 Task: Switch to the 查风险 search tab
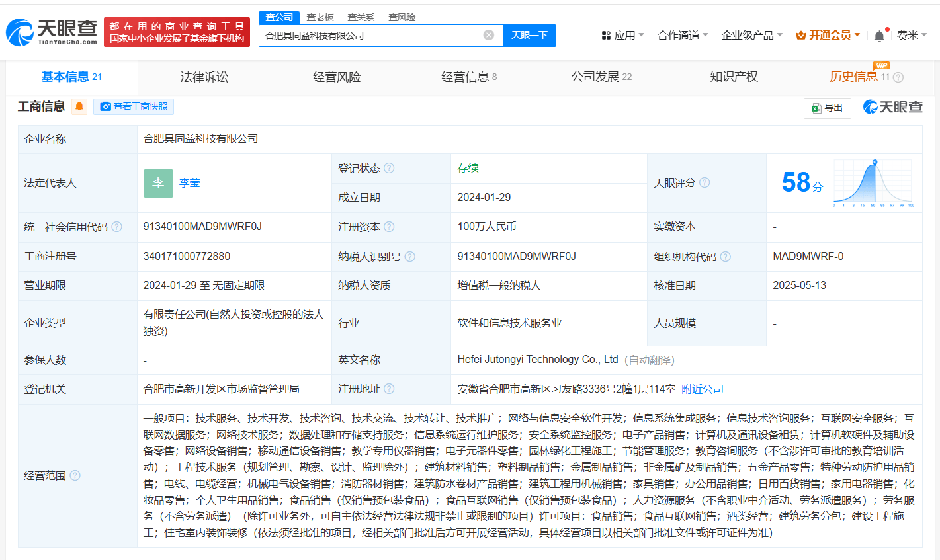click(402, 17)
